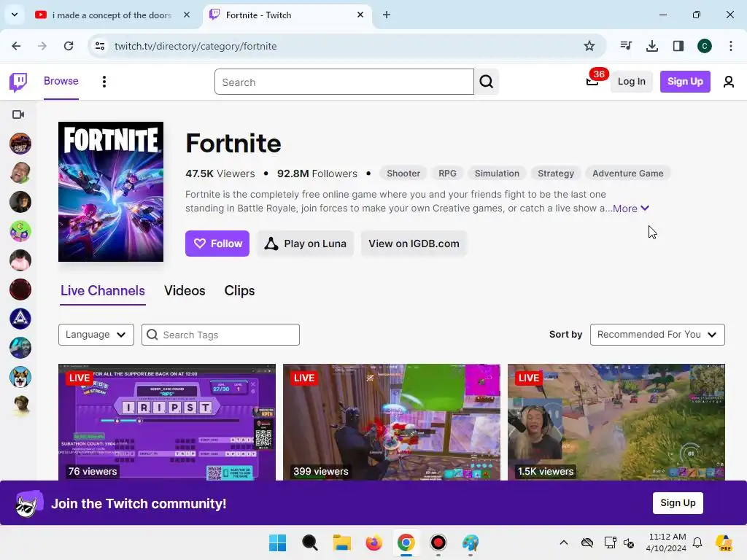Click the purple Sign Up button in header
The height and width of the screenshot is (560, 747).
tap(685, 82)
